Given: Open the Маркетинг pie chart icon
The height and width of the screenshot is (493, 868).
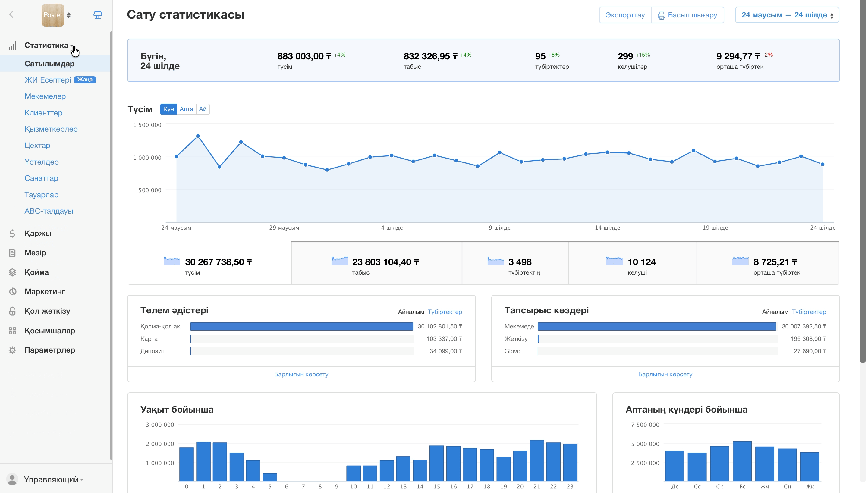Looking at the screenshot, I should click(x=12, y=291).
